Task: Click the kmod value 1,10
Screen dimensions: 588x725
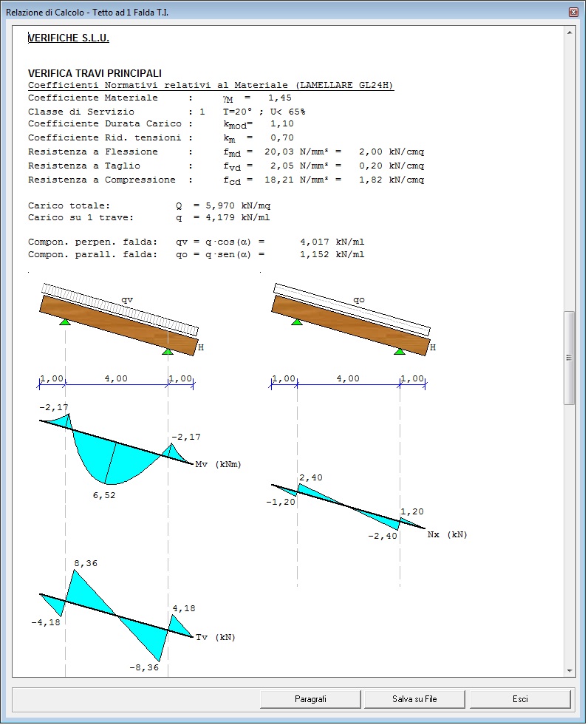Action: coord(282,123)
